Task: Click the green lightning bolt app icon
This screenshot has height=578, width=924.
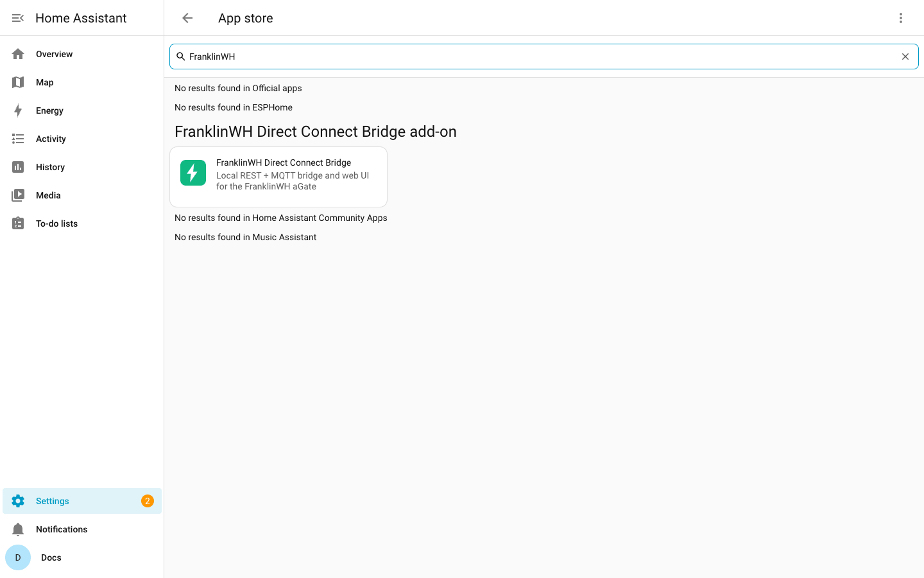Action: click(193, 173)
